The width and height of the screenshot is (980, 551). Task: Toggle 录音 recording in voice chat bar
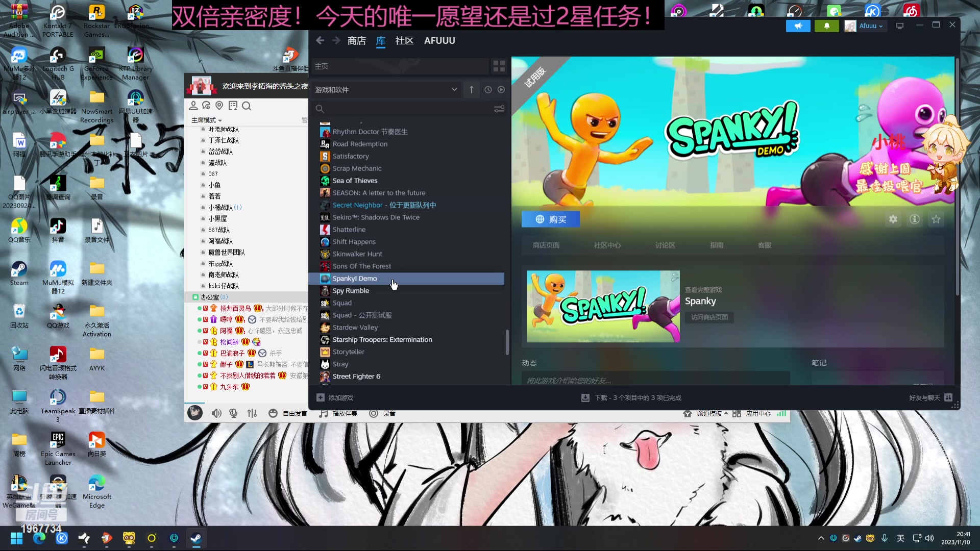point(383,413)
